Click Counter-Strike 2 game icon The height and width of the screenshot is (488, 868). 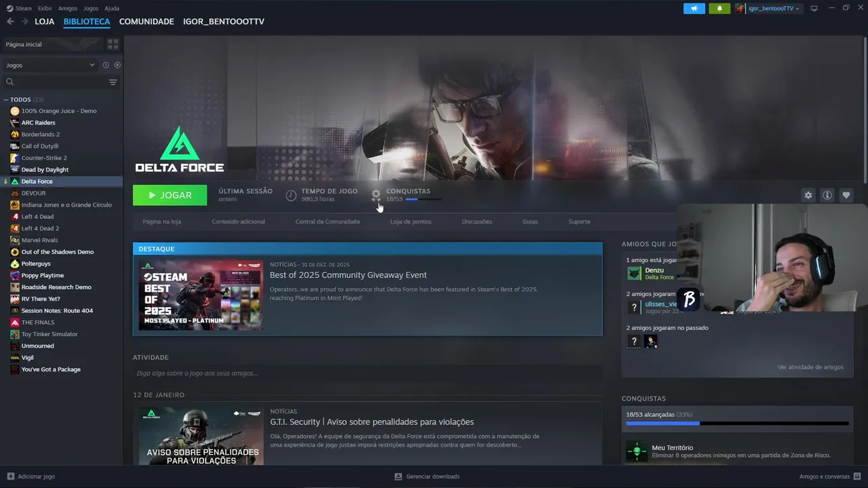pos(15,158)
